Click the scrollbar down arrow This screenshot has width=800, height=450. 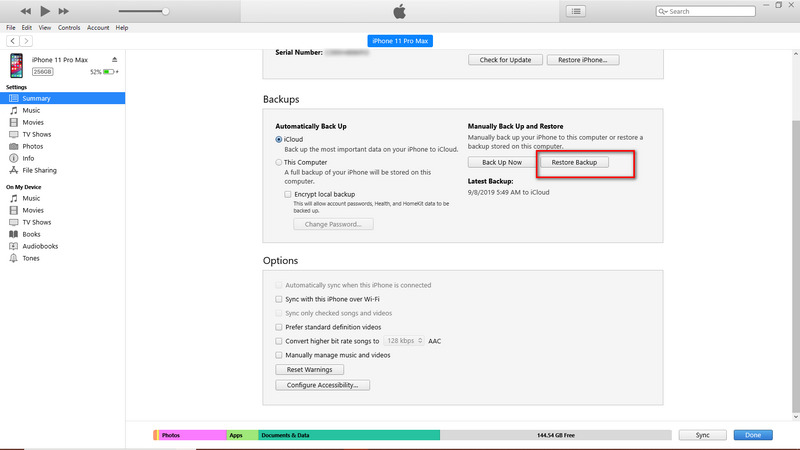tap(795, 417)
